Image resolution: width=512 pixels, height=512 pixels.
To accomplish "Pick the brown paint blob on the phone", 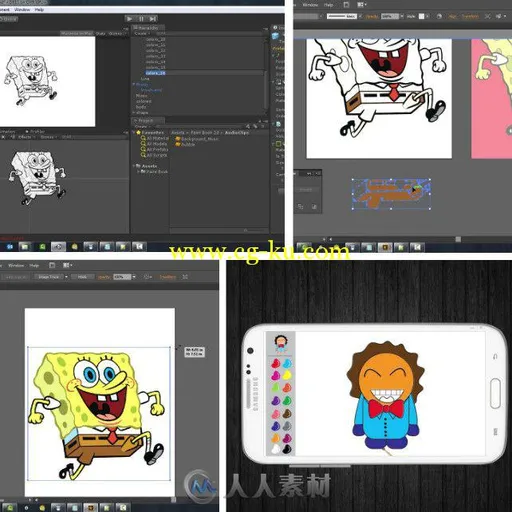I will 287,414.
